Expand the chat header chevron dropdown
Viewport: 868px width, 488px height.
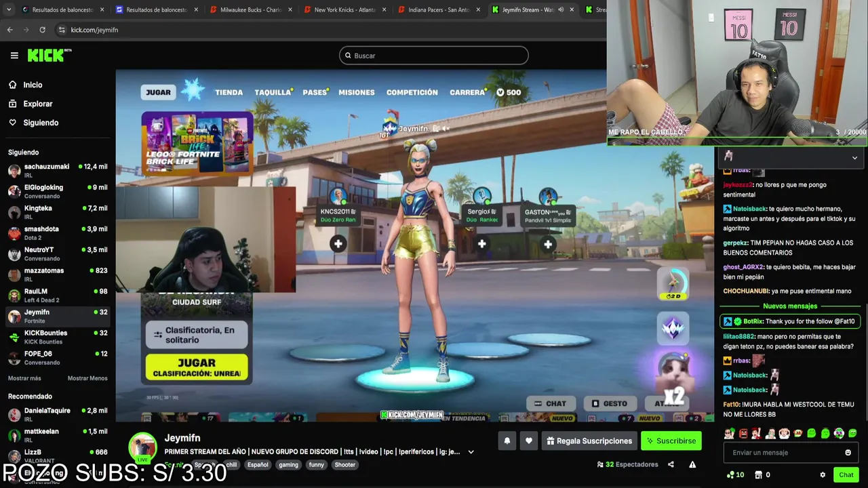pyautogui.click(x=854, y=157)
